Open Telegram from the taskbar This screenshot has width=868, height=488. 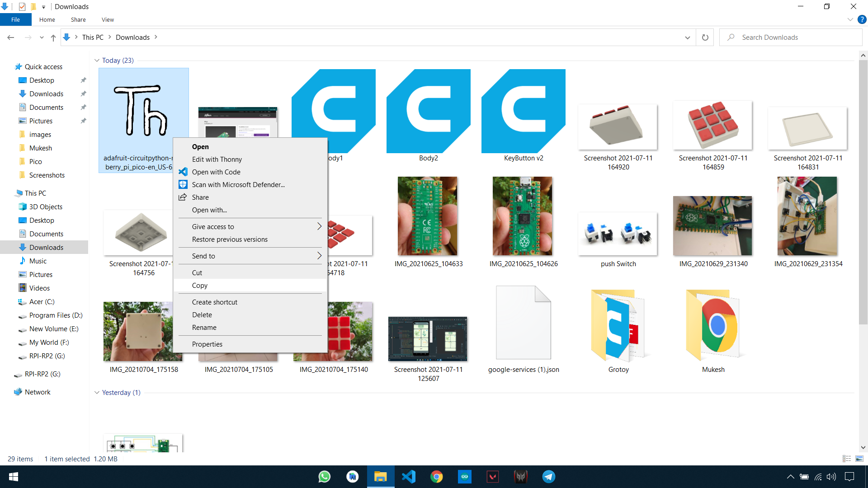coord(548,477)
